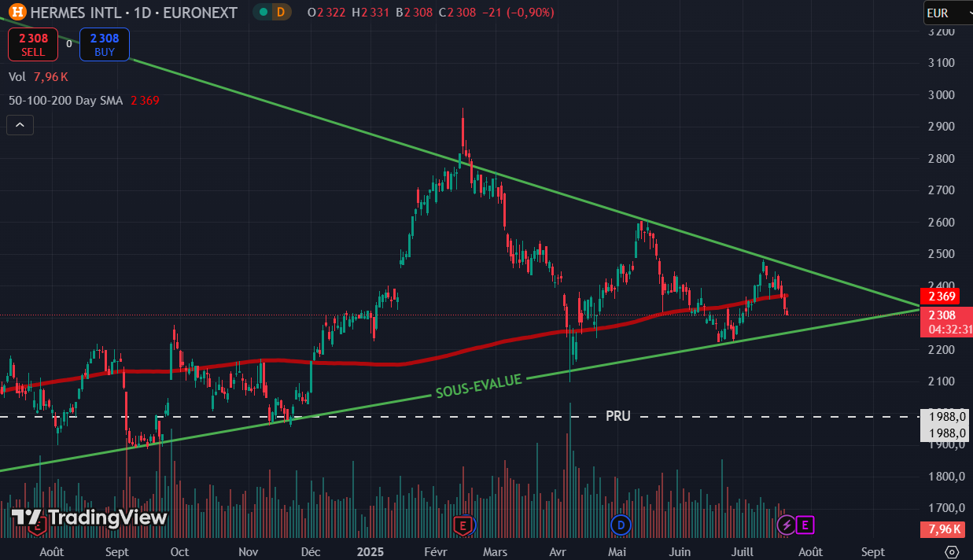Select the SOUS-EVALUE text on the trendline
The width and height of the screenshot is (973, 560).
(x=479, y=386)
